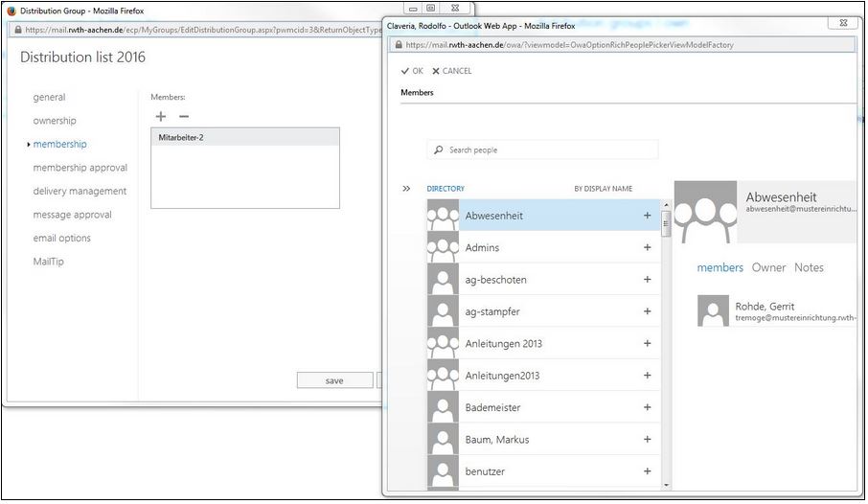This screenshot has height=504, width=868.
Task: Add Bademeister with its plus icon
Action: [647, 407]
